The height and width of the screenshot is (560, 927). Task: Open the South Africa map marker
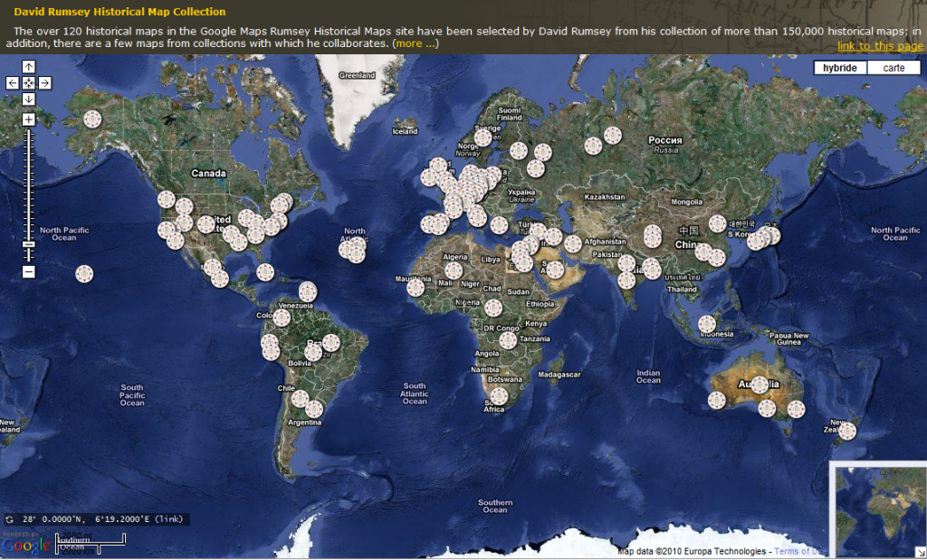pos(499,395)
